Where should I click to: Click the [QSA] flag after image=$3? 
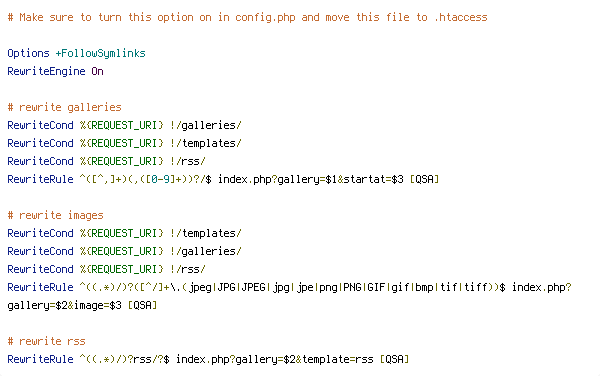[142, 306]
